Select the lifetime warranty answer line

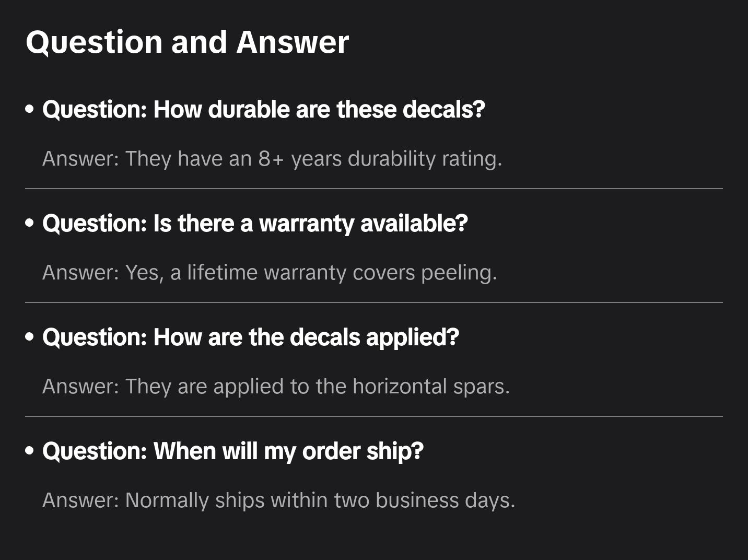point(270,273)
